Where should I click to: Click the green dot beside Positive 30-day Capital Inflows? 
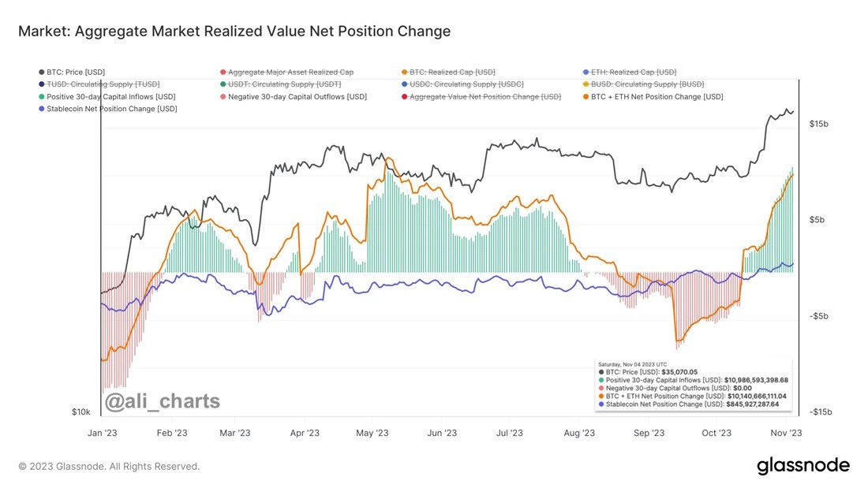click(x=42, y=97)
